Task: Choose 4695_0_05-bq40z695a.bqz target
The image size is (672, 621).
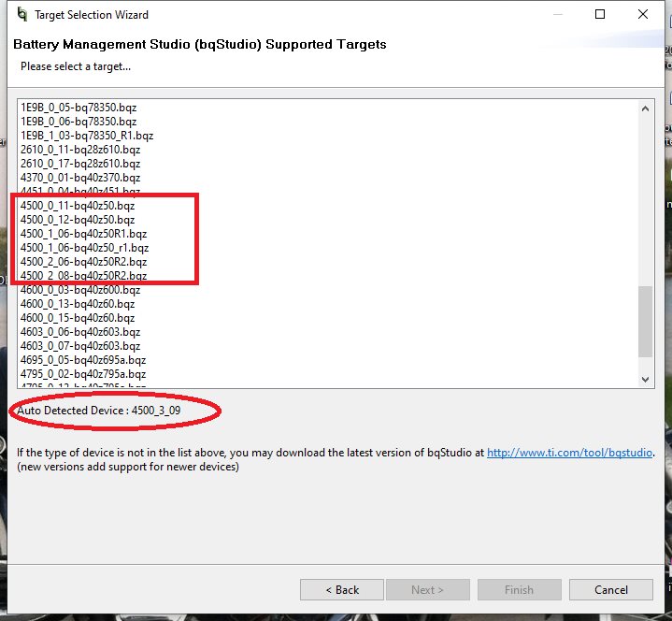Action: (x=83, y=360)
